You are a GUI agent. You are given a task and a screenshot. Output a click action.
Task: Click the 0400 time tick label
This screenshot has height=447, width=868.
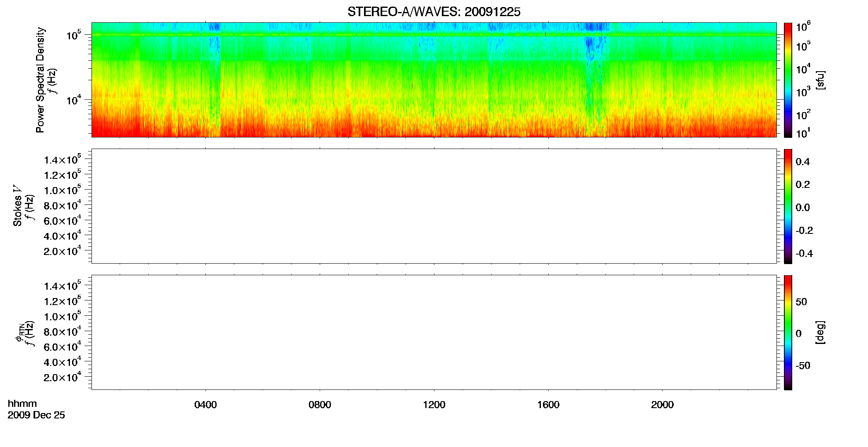click(x=205, y=405)
